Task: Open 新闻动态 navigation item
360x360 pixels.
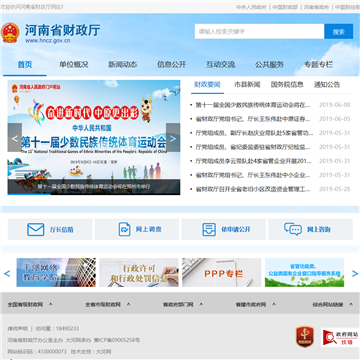Action: pyautogui.click(x=122, y=65)
